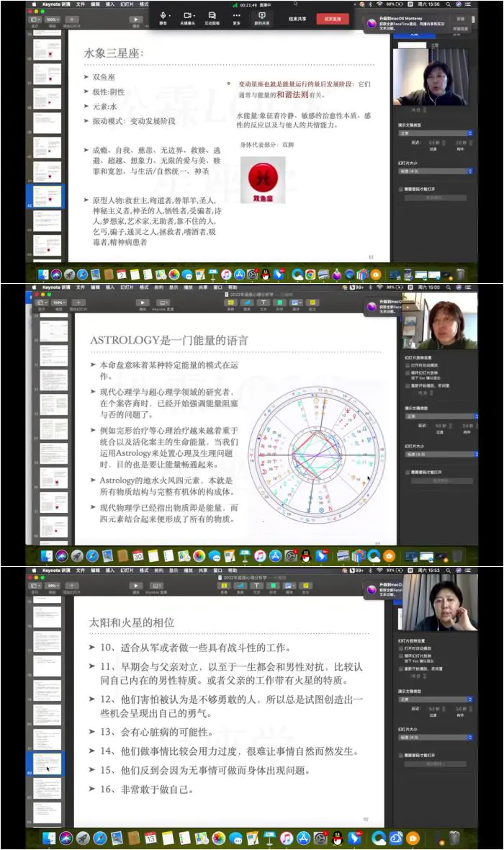Check 需要密码才能打开 option beside 水象三星座 slide
Image resolution: width=504 pixels, height=850 pixels.
coord(402,189)
